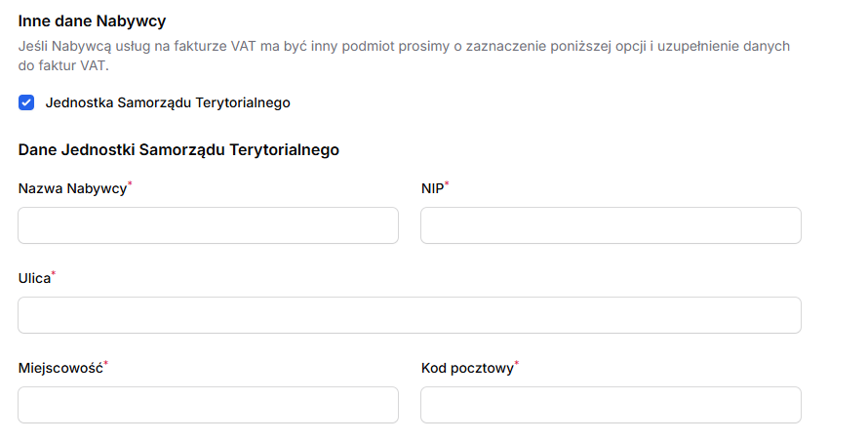The height and width of the screenshot is (441, 868).
Task: Click the 'Dane Jednostki Samorządu Terytorialnego' heading
Action: 178,150
